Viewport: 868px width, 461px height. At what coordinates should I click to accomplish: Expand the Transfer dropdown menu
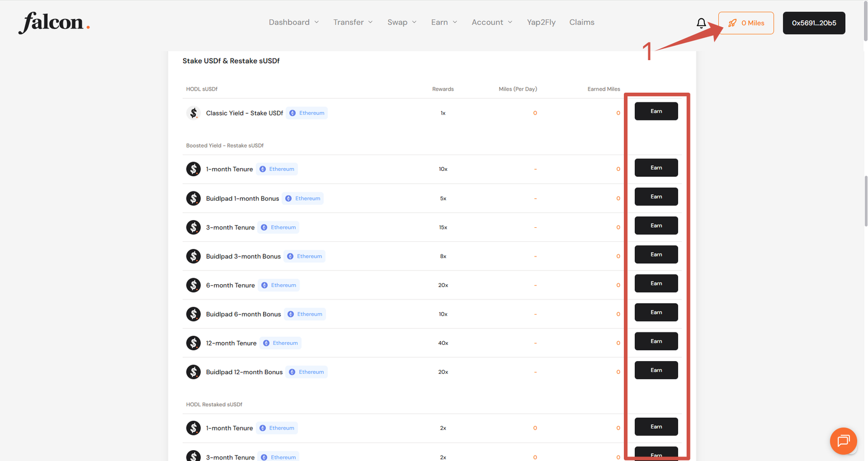(353, 22)
